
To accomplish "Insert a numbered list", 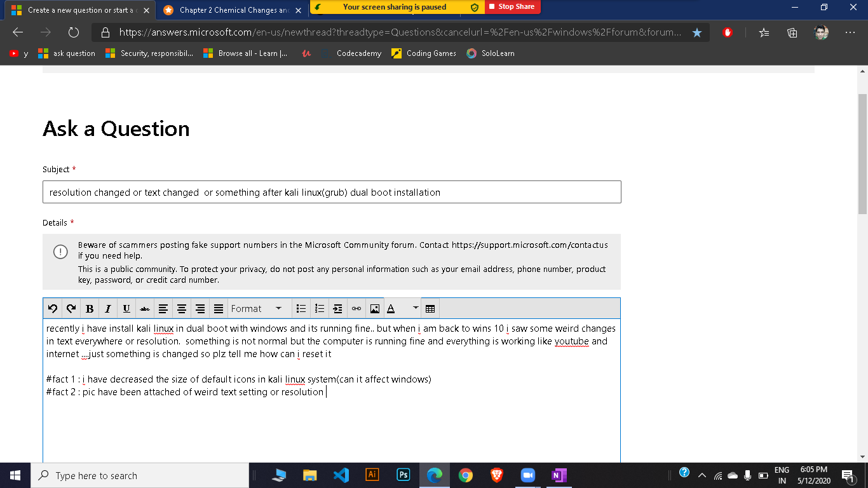I will pyautogui.click(x=320, y=309).
